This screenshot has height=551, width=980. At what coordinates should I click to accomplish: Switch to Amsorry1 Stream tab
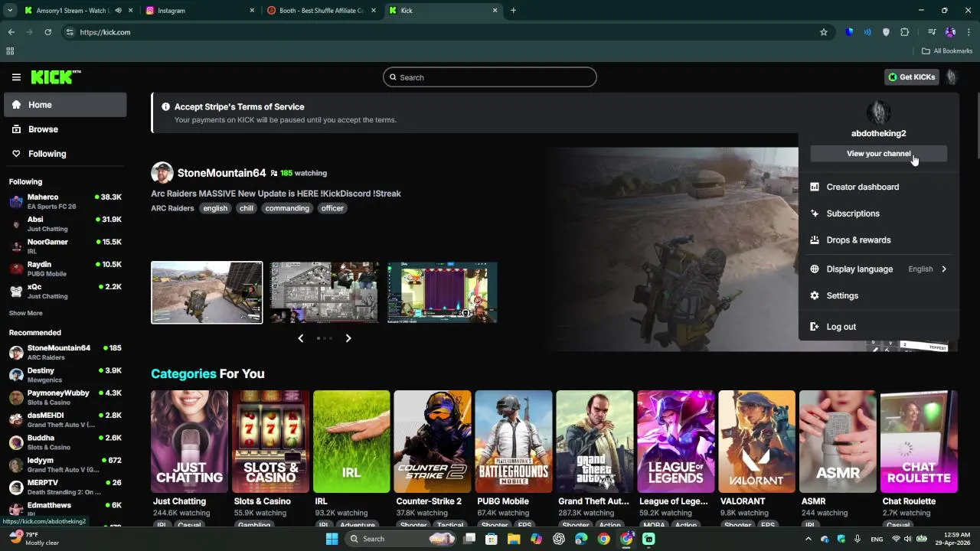coord(78,11)
